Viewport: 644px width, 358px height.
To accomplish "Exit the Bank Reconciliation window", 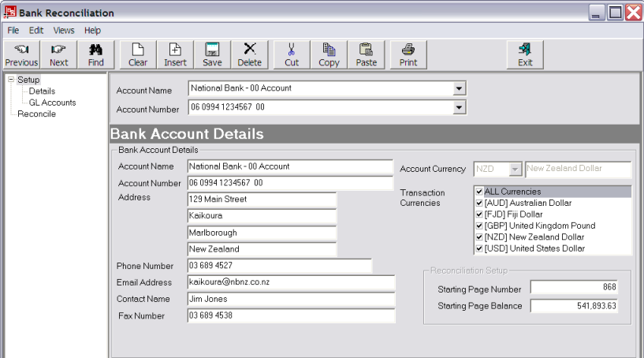I will pos(525,54).
